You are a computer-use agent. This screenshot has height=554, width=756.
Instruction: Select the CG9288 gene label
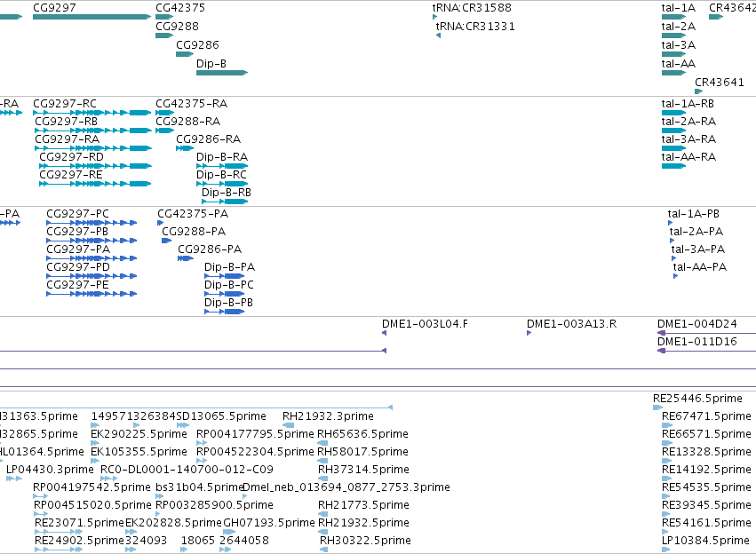177,27
